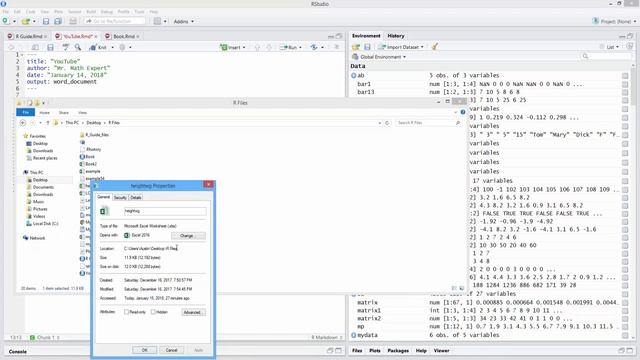Click the Go to file/function search box
The height and width of the screenshot is (360, 640).
[115, 21]
